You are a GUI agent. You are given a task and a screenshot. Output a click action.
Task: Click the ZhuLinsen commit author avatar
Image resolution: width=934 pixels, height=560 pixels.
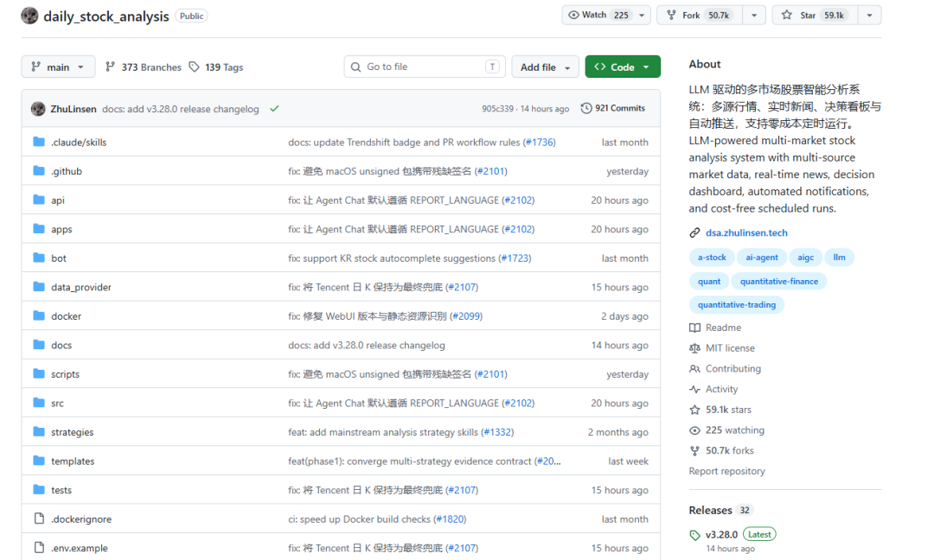38,109
